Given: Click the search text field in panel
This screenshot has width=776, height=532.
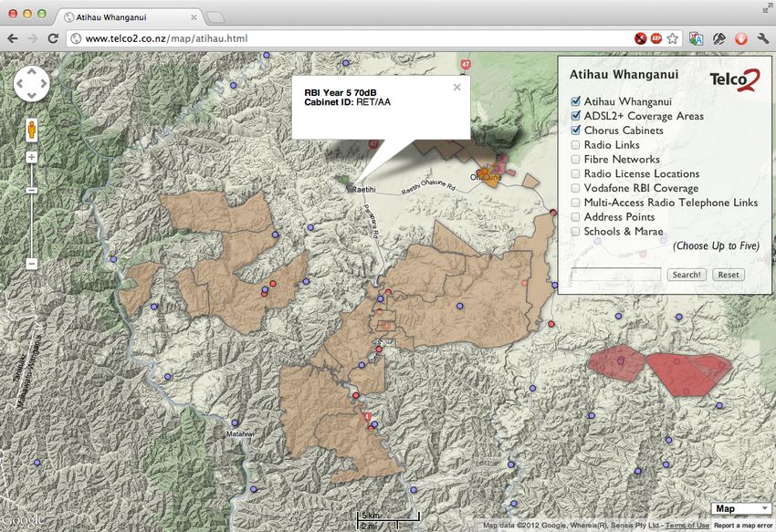Looking at the screenshot, I should [x=616, y=275].
